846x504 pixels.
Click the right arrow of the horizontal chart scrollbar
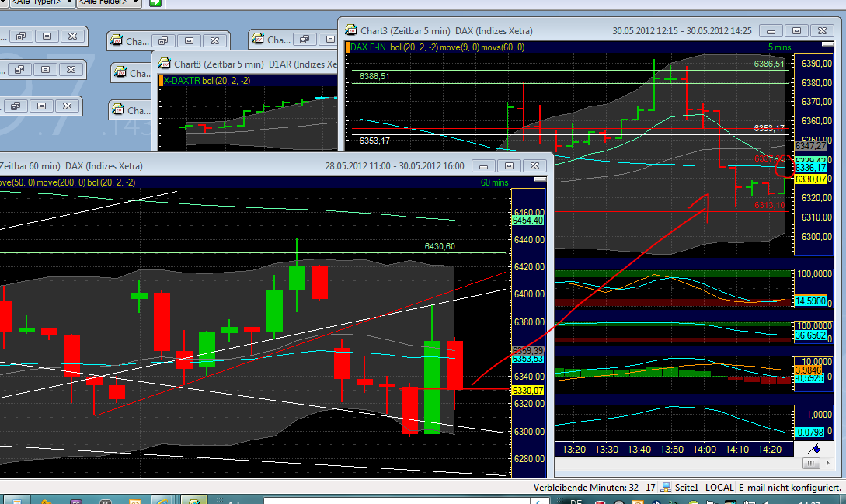coord(828,463)
